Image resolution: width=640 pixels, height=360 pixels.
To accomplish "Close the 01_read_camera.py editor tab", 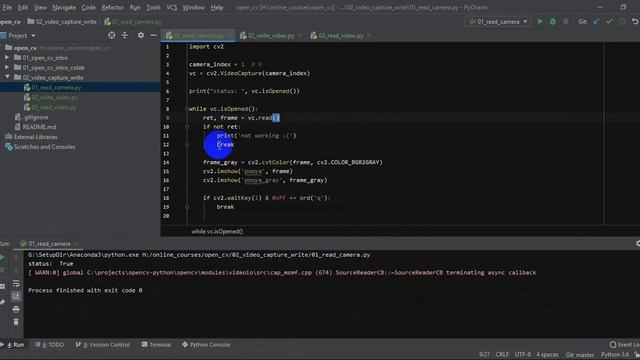I will pyautogui.click(x=229, y=36).
